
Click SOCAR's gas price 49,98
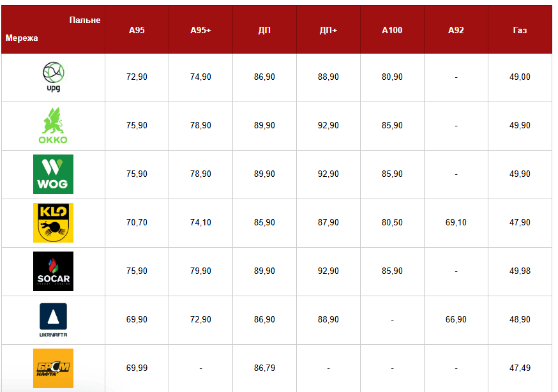click(520, 271)
